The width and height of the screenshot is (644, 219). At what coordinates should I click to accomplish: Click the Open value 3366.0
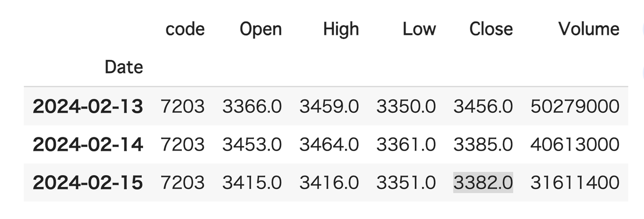click(x=252, y=107)
